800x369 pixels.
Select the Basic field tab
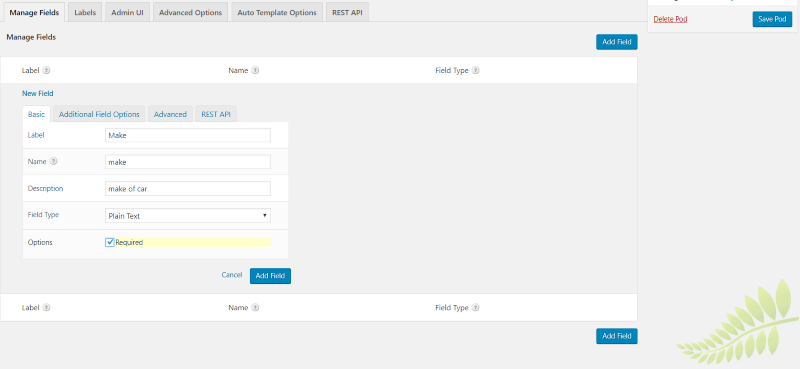tap(36, 114)
